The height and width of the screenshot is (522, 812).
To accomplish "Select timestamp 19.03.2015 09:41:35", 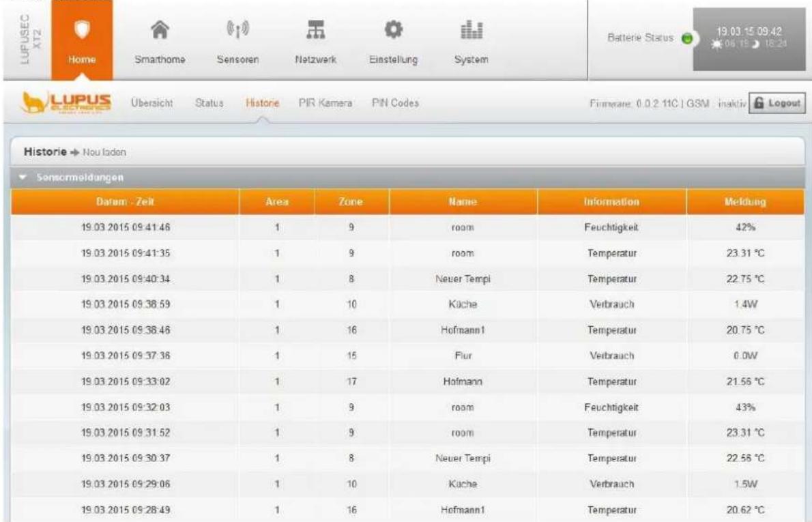I will pos(126,253).
